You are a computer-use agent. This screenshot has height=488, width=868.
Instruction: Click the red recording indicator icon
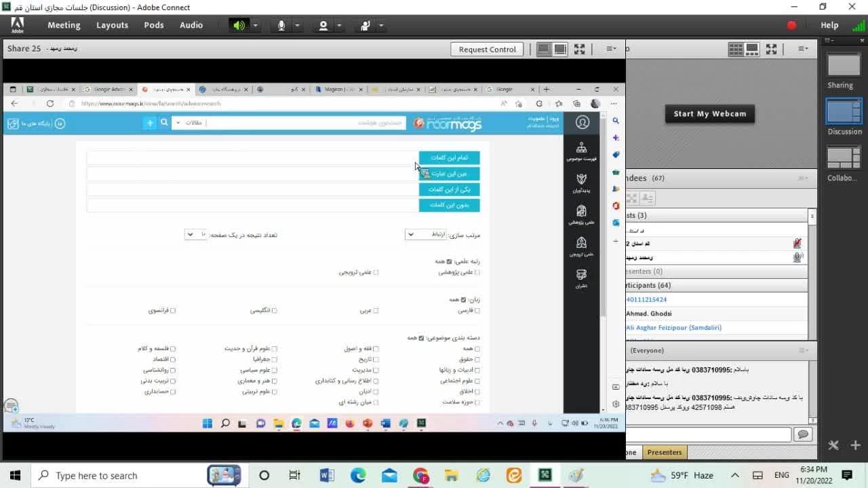(x=791, y=25)
